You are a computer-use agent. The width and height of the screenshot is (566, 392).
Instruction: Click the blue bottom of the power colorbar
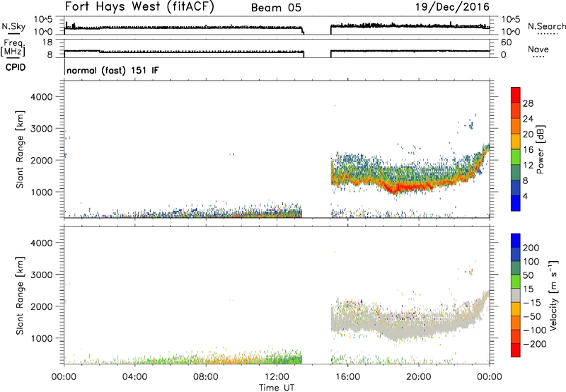coord(516,203)
